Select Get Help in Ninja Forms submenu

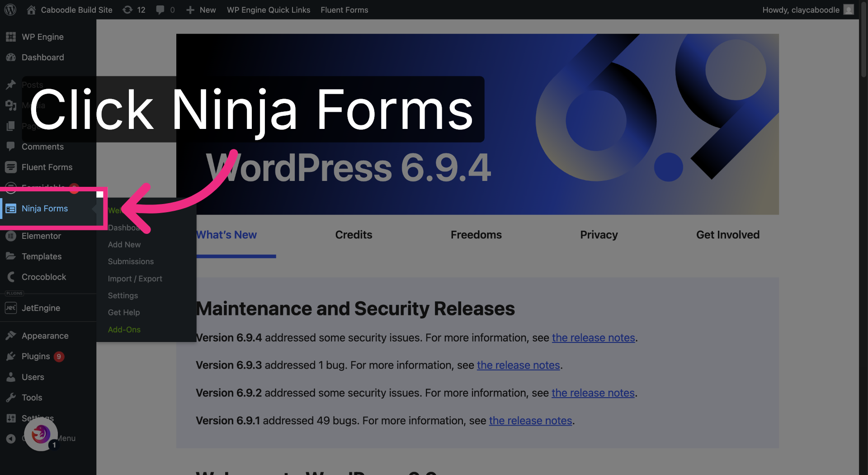pyautogui.click(x=124, y=313)
